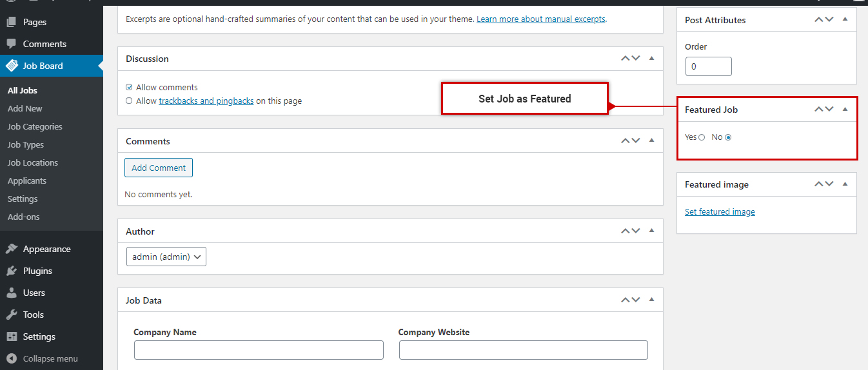The width and height of the screenshot is (868, 370).
Task: Uncheck the Allow comments checkbox
Action: tap(129, 87)
